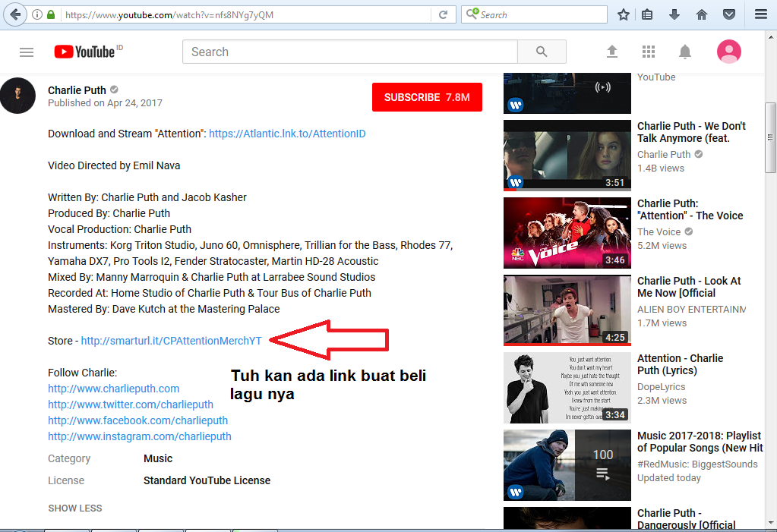The width and height of the screenshot is (777, 532).
Task: Open site info via the circled i icon
Action: point(37,15)
